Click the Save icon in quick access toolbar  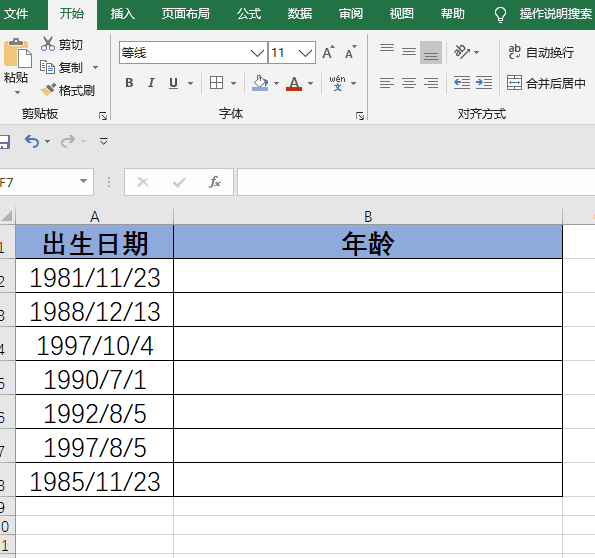click(x=5, y=141)
